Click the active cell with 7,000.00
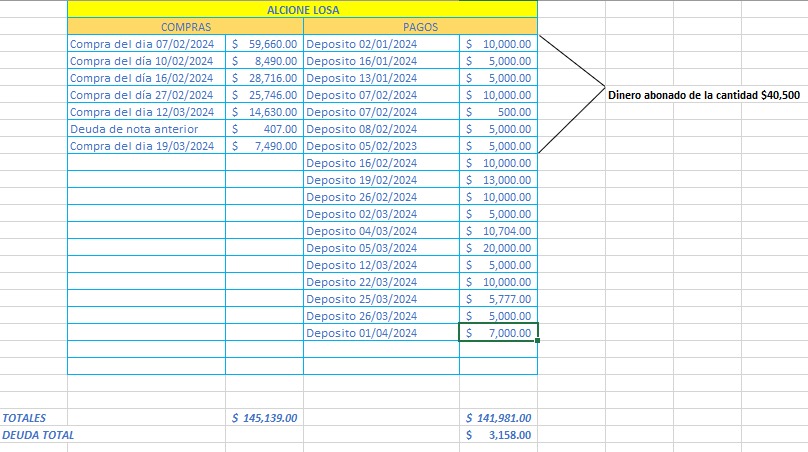The image size is (808, 452). click(498, 333)
